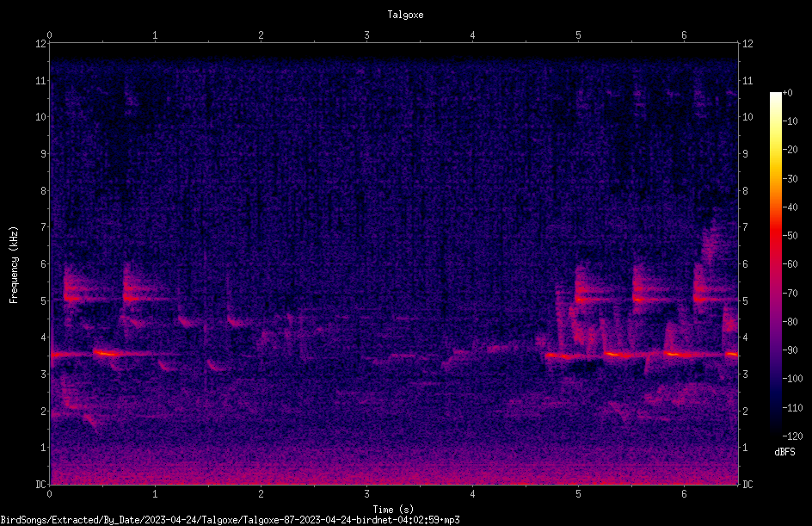
Task: Click the -50 level on dBFS color scale
Action: [x=790, y=235]
